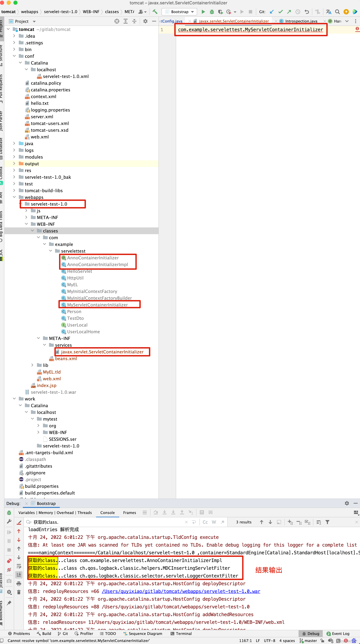This screenshot has width=360, height=644.
Task: Expand the logs folder in project tree
Action: point(14,150)
